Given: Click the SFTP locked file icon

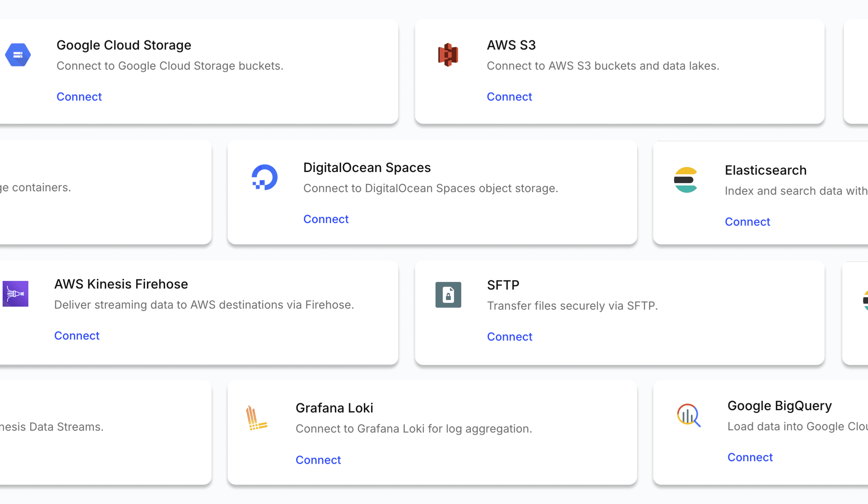Looking at the screenshot, I should [x=448, y=295].
